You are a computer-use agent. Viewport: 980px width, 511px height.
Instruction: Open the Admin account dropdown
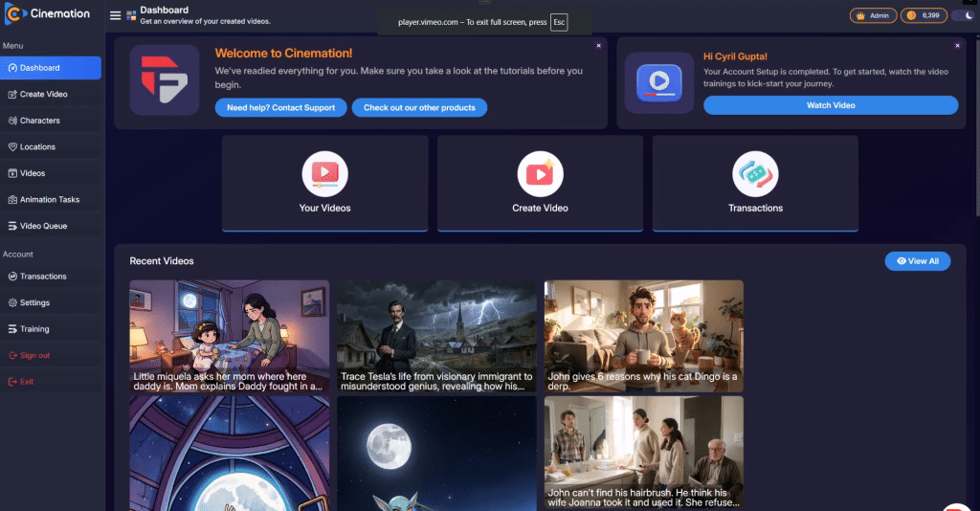point(873,15)
